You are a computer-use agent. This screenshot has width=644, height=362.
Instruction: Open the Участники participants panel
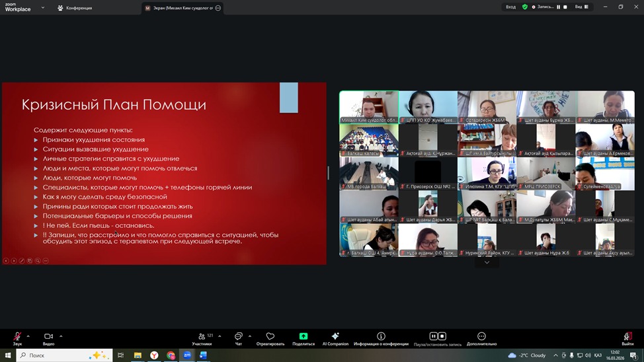tap(202, 337)
